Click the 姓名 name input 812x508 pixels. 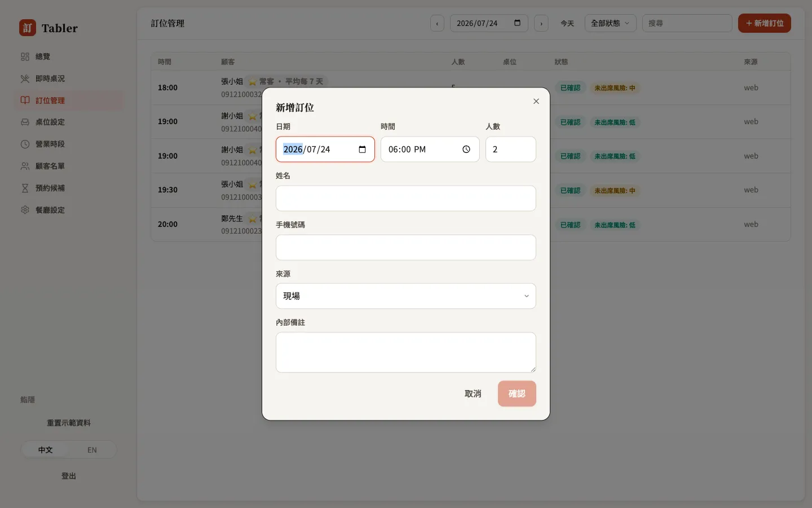(405, 198)
